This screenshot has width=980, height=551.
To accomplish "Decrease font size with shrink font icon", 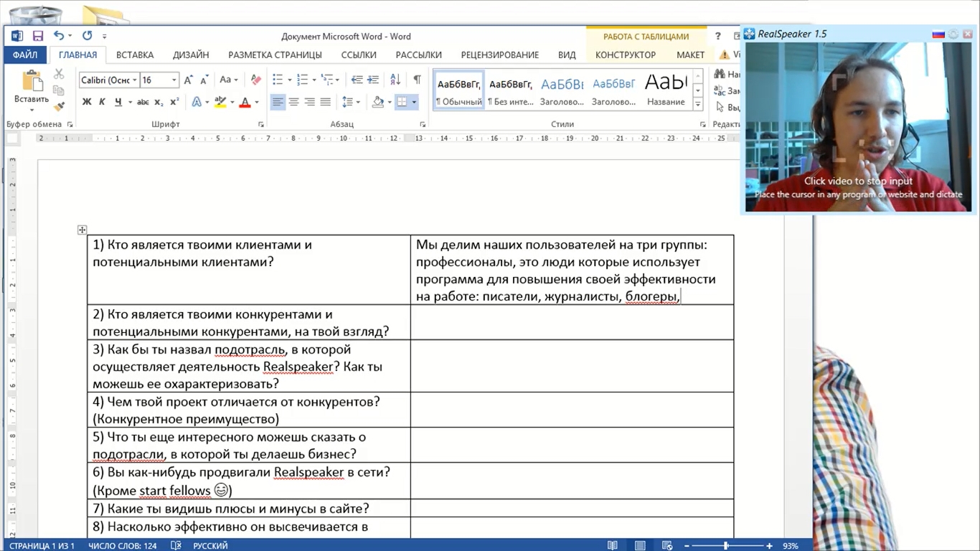I will click(x=204, y=80).
